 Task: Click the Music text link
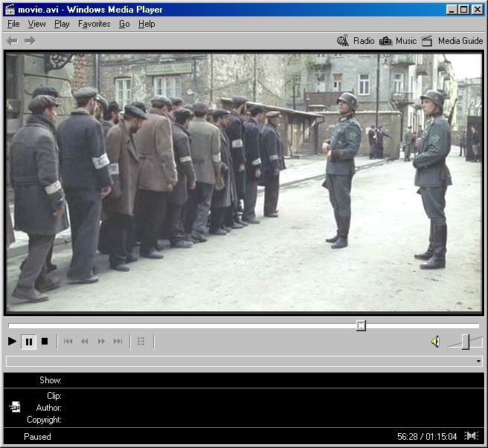(406, 41)
